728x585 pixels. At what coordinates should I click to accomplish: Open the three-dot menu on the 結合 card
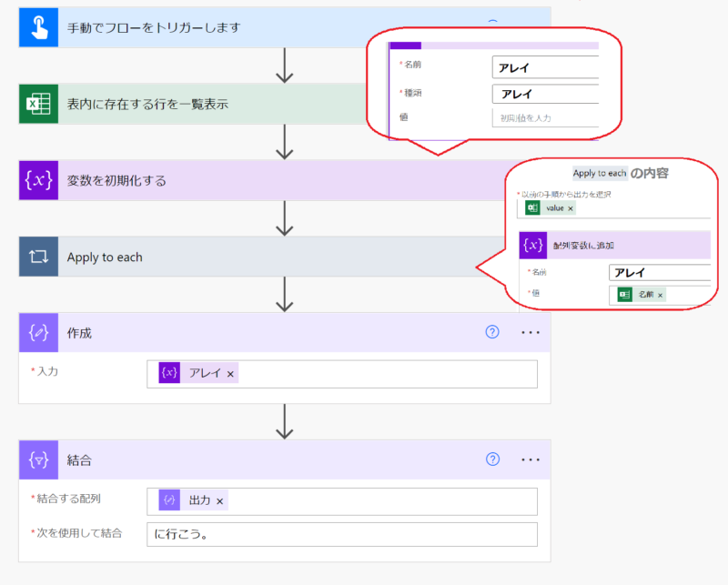point(531,460)
